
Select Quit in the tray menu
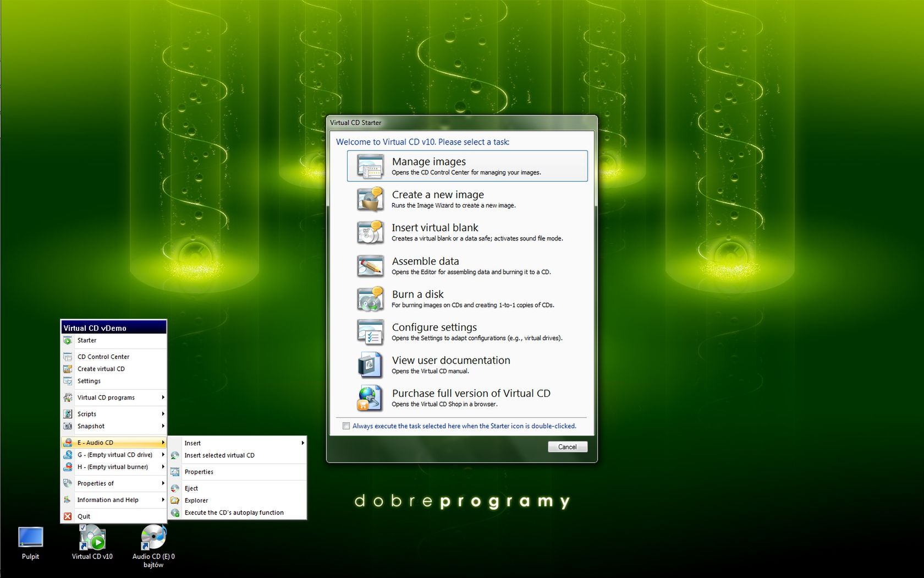point(114,516)
